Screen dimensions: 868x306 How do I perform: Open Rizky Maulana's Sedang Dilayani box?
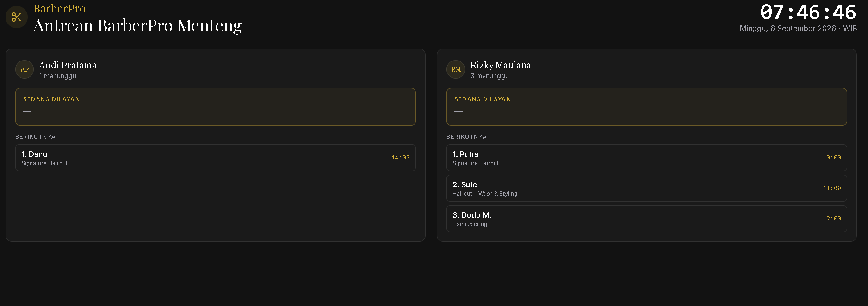[647, 107]
